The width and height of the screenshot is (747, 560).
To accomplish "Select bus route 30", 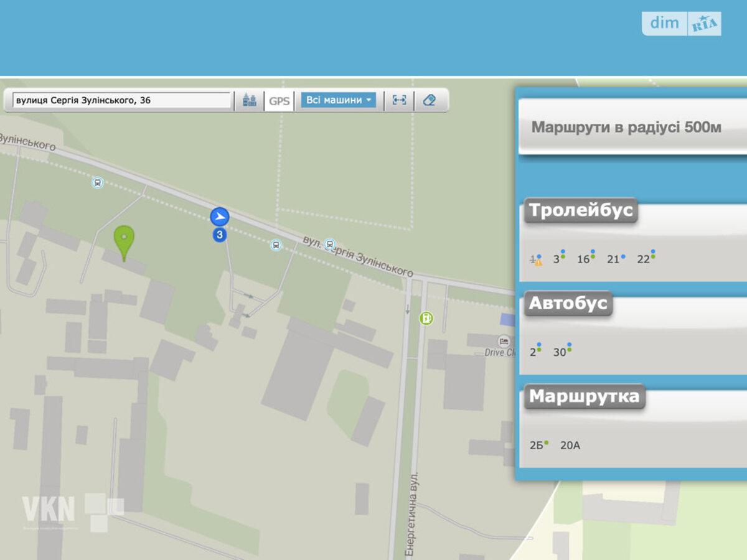I will pos(560,352).
